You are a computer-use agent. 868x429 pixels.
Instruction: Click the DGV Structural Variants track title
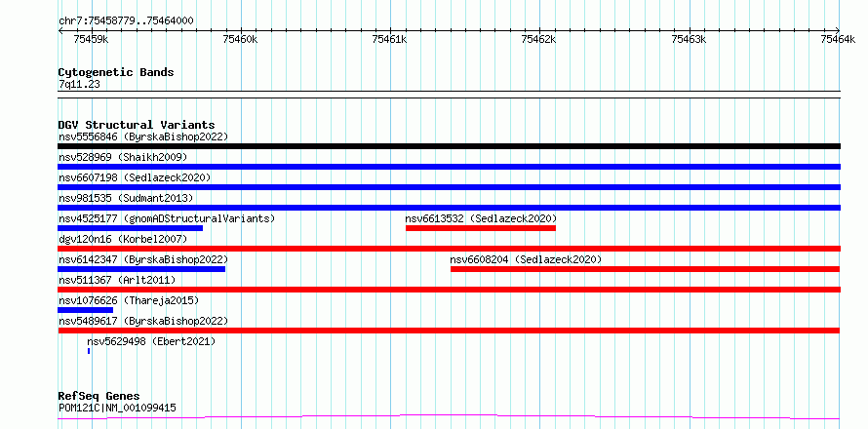pos(137,125)
